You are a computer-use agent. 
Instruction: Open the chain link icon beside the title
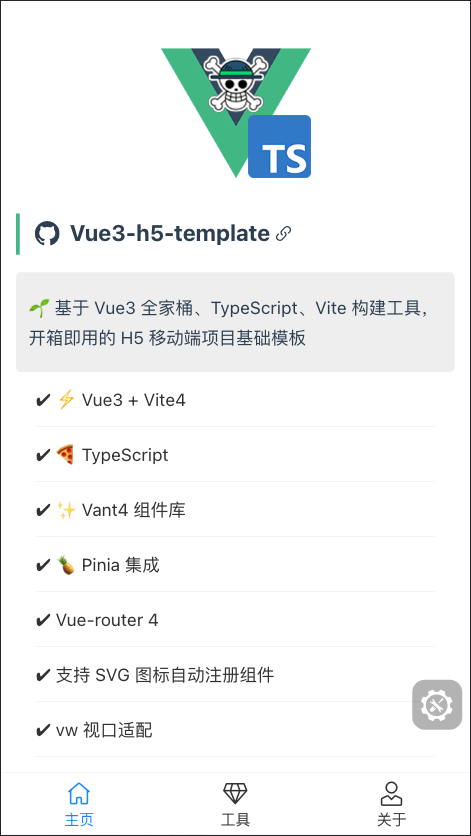click(x=283, y=234)
